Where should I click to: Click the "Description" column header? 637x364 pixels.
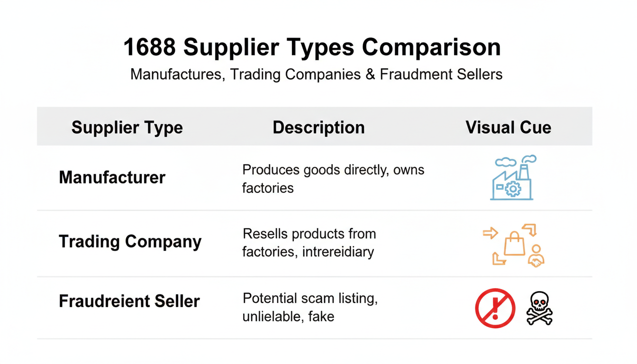pyautogui.click(x=318, y=127)
